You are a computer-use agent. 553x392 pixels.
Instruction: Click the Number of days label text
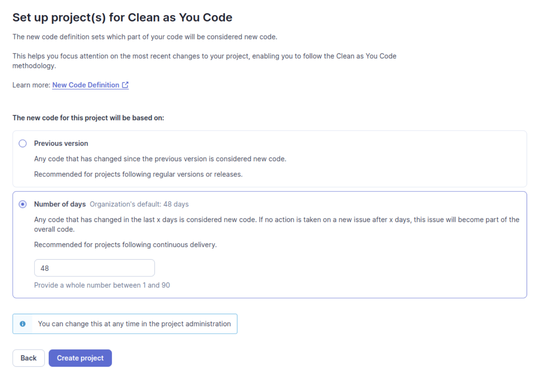[x=60, y=204]
